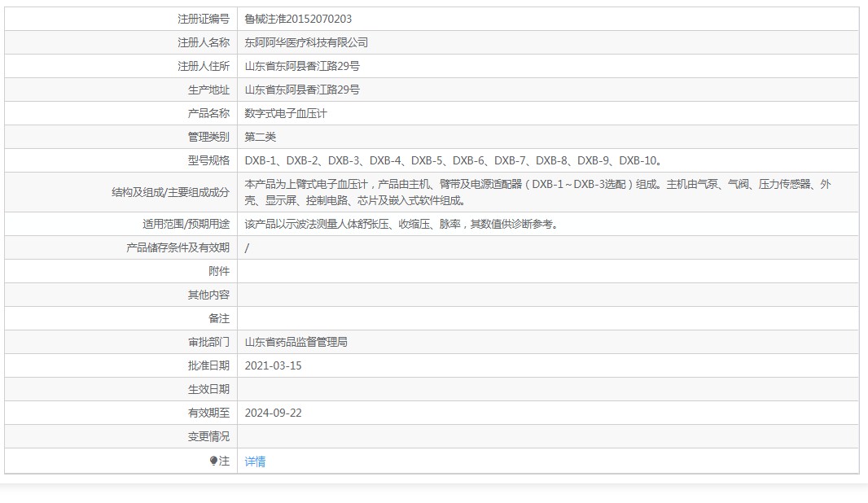Select registrant name 东阿阿华医疗科技有限公司
Screen dimensions: 868x503
[306, 42]
